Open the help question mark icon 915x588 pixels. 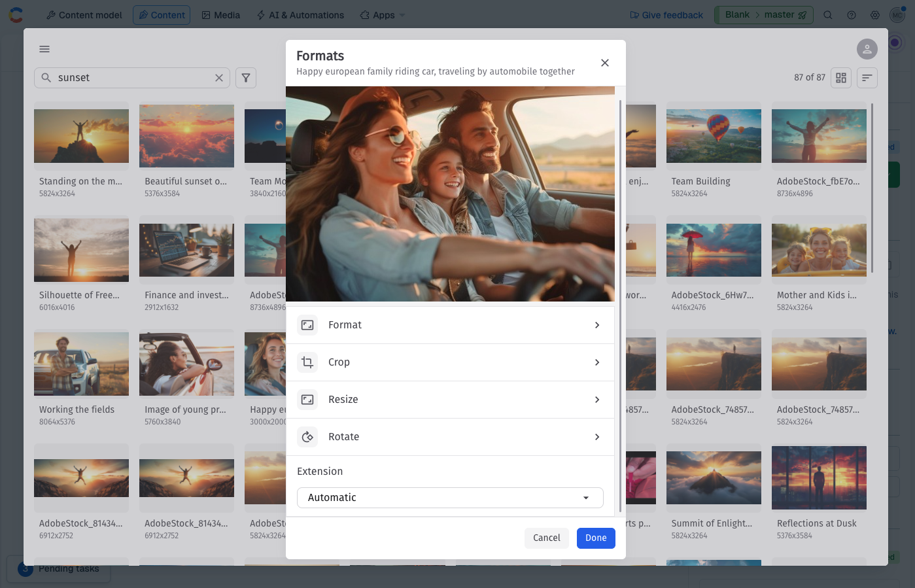851,15
